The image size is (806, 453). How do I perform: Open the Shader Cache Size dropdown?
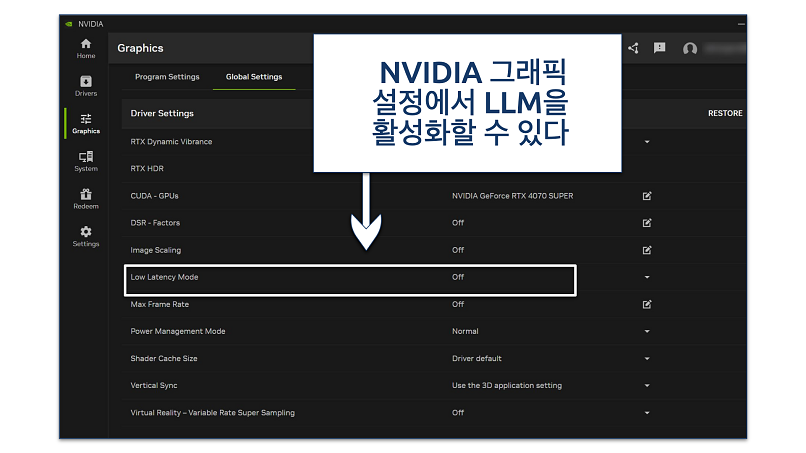(x=647, y=358)
